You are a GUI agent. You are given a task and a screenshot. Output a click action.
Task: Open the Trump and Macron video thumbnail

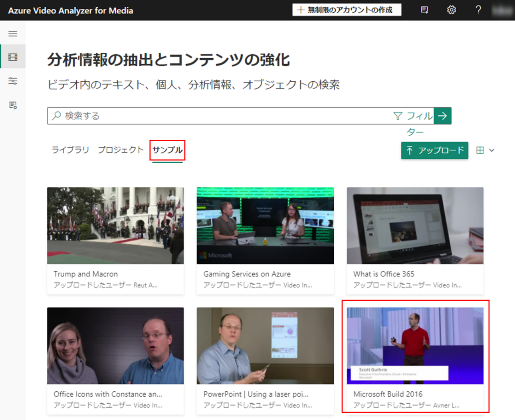click(115, 226)
